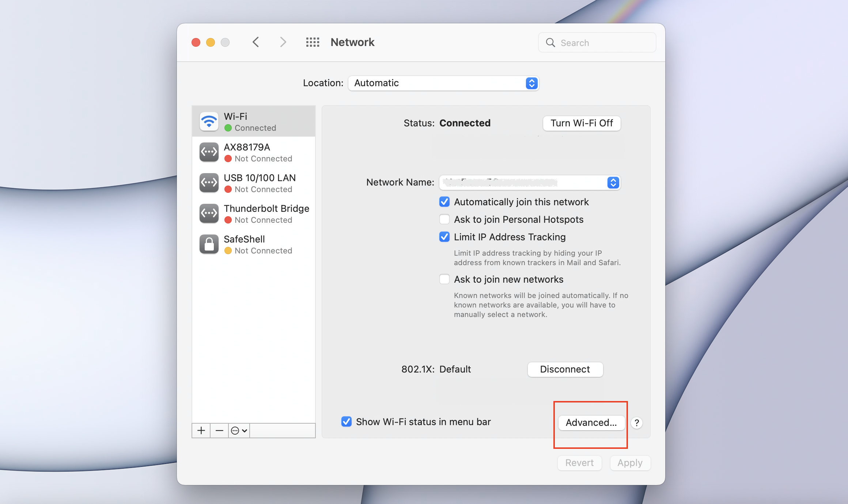Screen dimensions: 848x504
Task: Open the service actions gear menu
Action: 238,430
